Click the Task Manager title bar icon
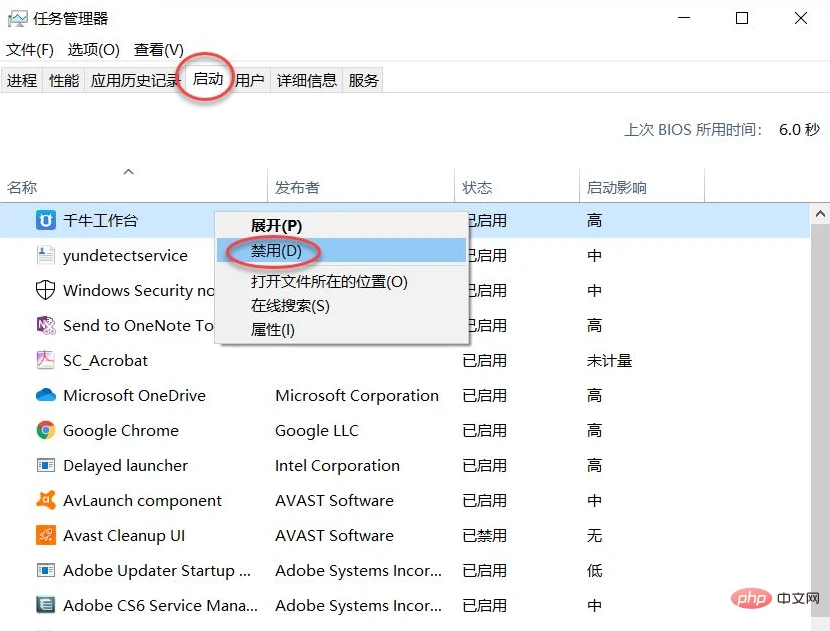 17,19
